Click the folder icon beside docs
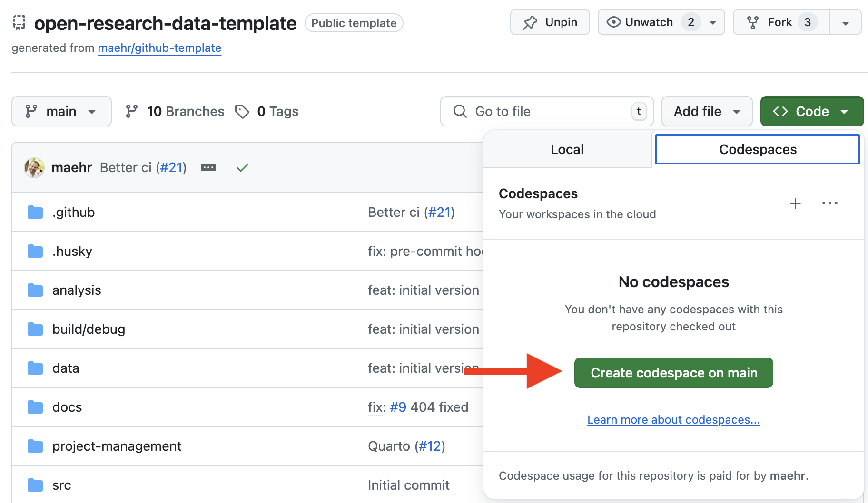The width and height of the screenshot is (868, 503). (35, 407)
